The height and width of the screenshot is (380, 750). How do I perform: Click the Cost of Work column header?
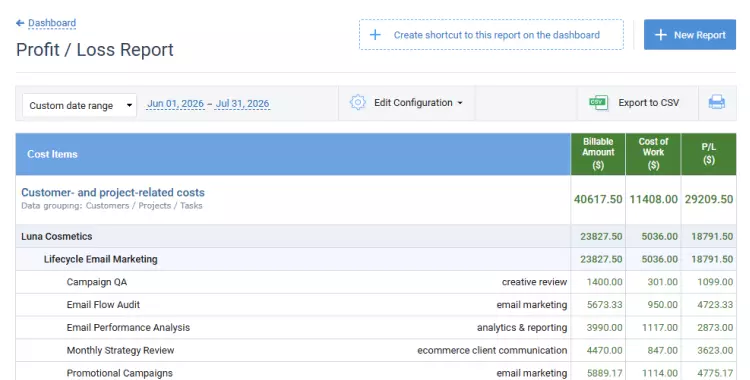pyautogui.click(x=653, y=154)
